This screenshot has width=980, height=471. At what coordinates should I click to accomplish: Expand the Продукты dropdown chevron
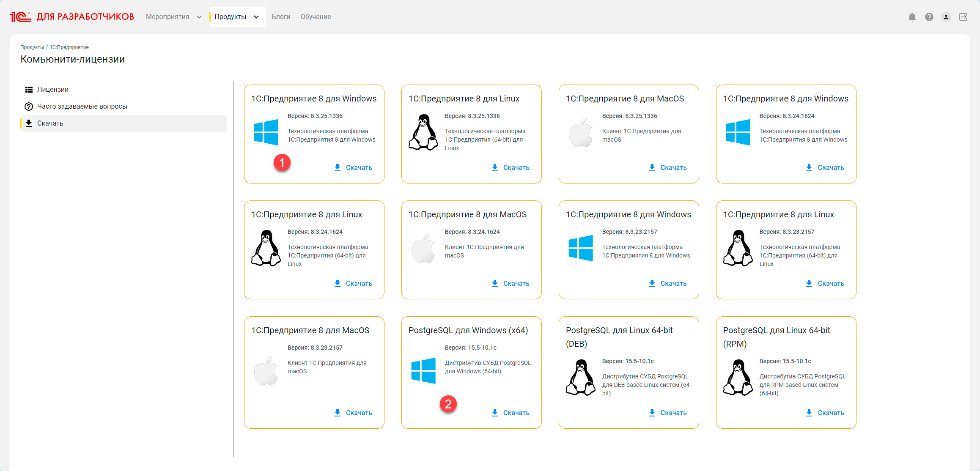(256, 17)
